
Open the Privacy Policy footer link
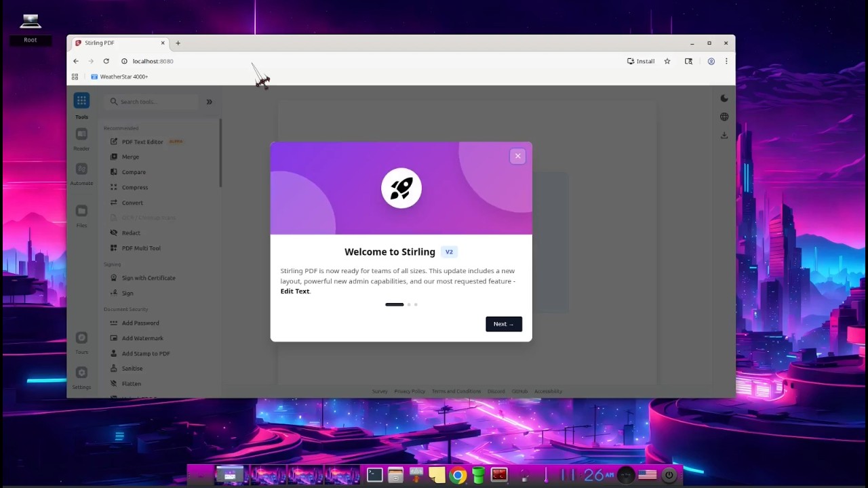coord(410,391)
